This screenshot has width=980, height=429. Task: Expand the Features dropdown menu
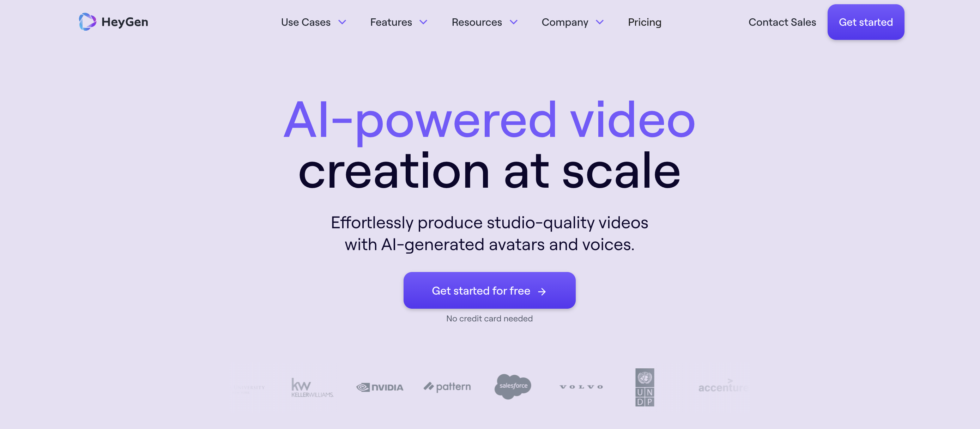pyautogui.click(x=398, y=22)
